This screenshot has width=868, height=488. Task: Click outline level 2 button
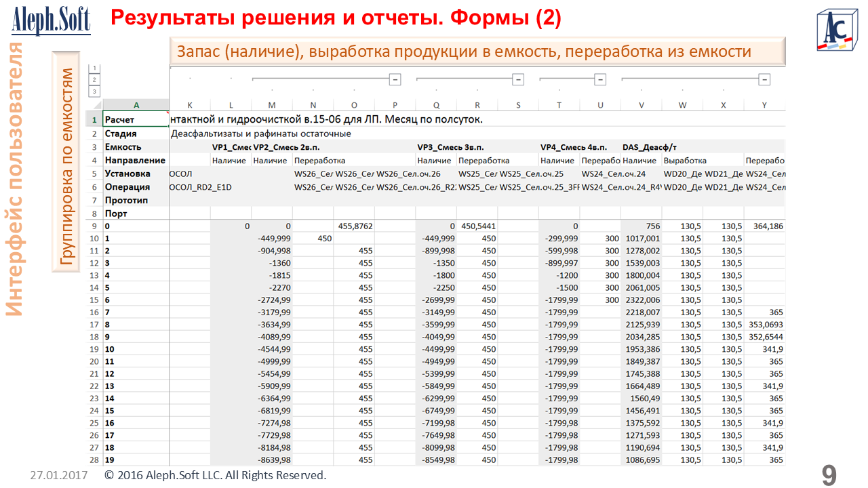tap(94, 79)
